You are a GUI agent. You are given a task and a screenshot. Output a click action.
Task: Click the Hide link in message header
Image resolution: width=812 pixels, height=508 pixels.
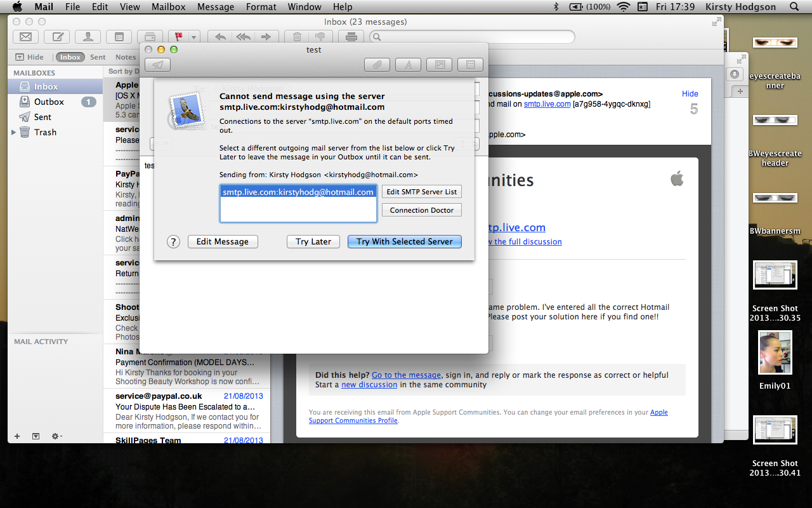(x=690, y=93)
